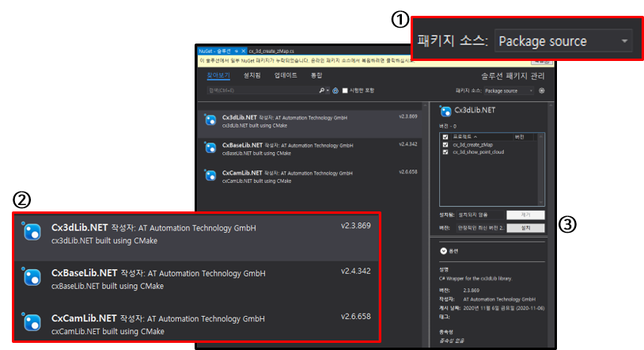Open the 통합 (Consolidate) tab
The width and height of the screenshot is (644, 350).
pyautogui.click(x=316, y=75)
